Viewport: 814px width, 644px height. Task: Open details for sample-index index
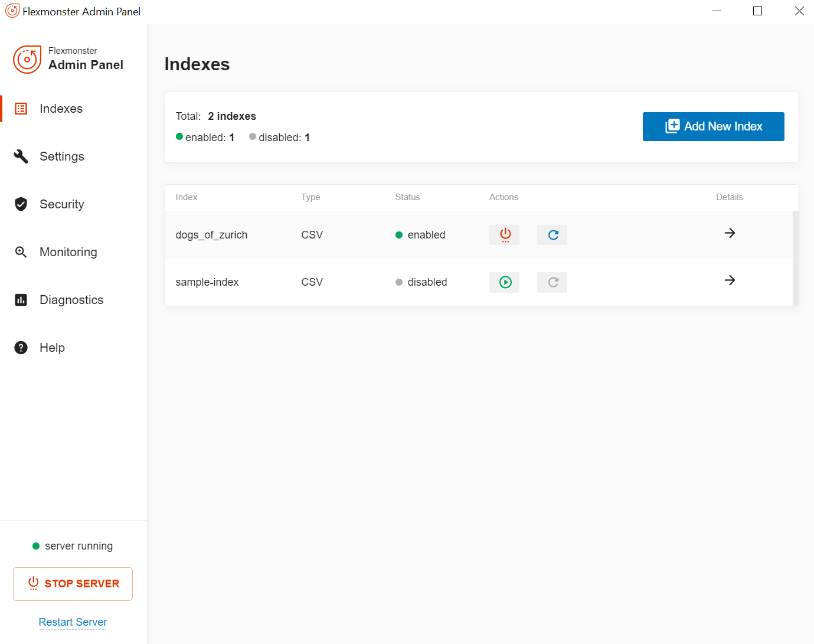(730, 280)
